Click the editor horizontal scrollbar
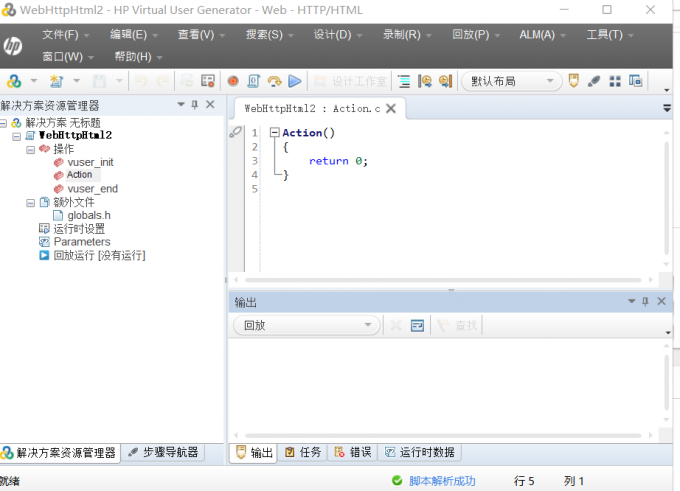Image resolution: width=680 pixels, height=491 pixels. point(443,280)
